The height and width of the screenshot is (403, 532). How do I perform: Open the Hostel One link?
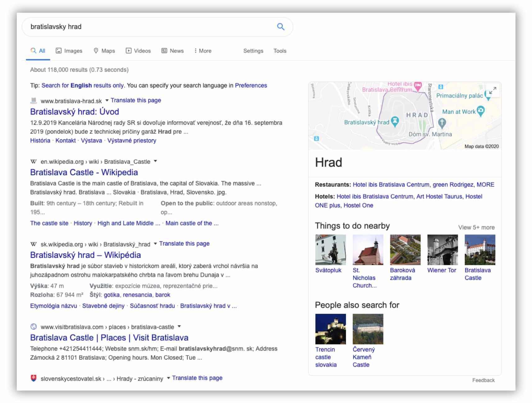pyautogui.click(x=358, y=205)
